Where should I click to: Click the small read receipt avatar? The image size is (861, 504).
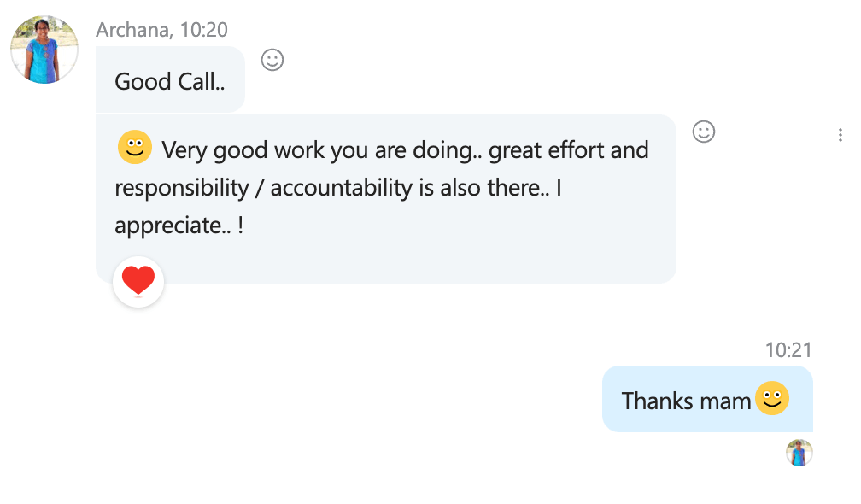click(x=799, y=453)
